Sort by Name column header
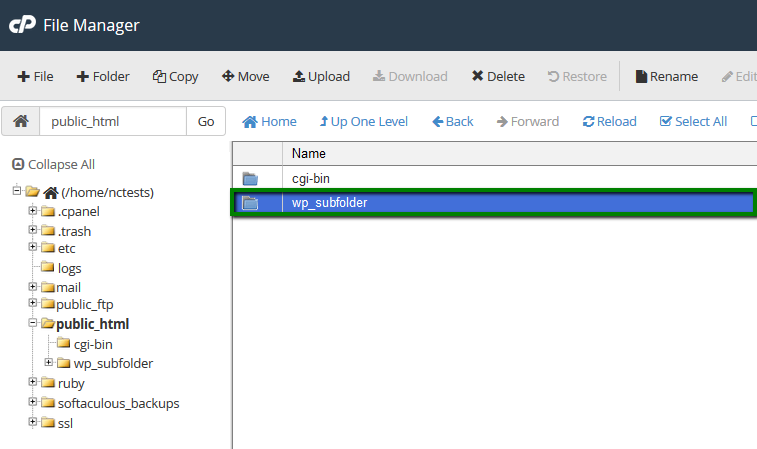The image size is (757, 449). pyautogui.click(x=309, y=154)
